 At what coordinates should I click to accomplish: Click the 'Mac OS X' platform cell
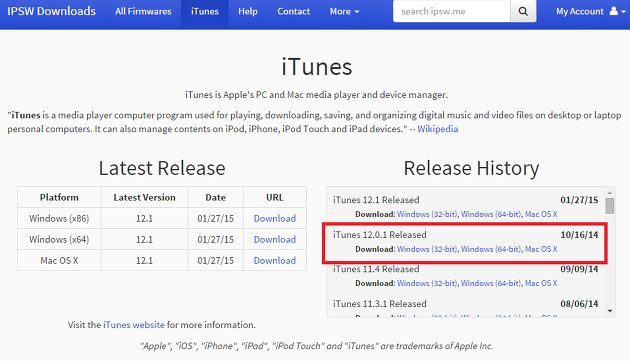pos(59,260)
